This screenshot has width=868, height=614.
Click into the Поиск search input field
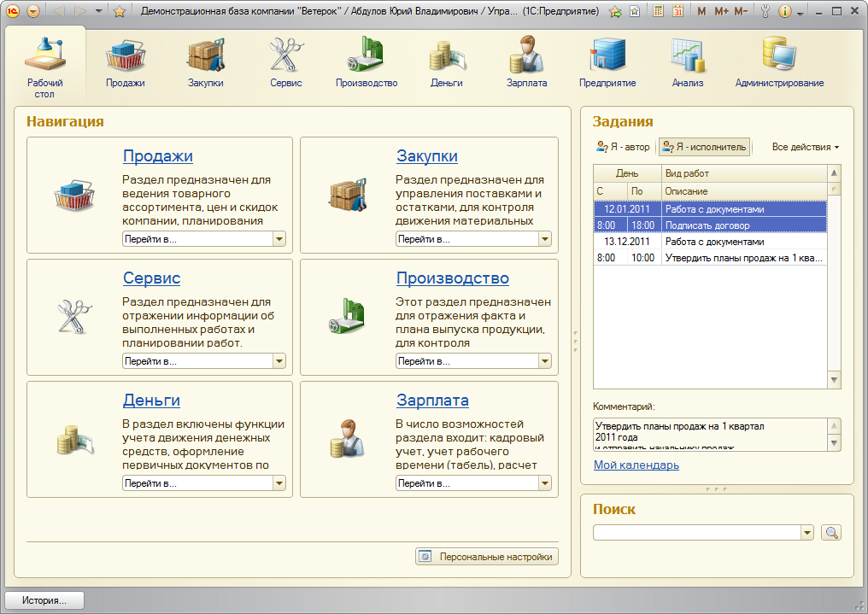point(696,533)
